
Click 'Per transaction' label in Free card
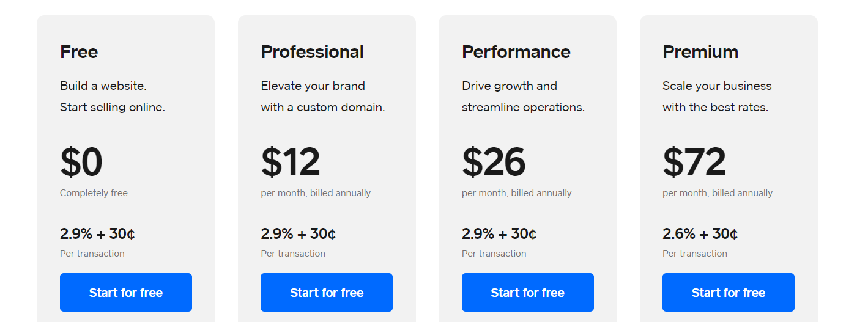[92, 254]
